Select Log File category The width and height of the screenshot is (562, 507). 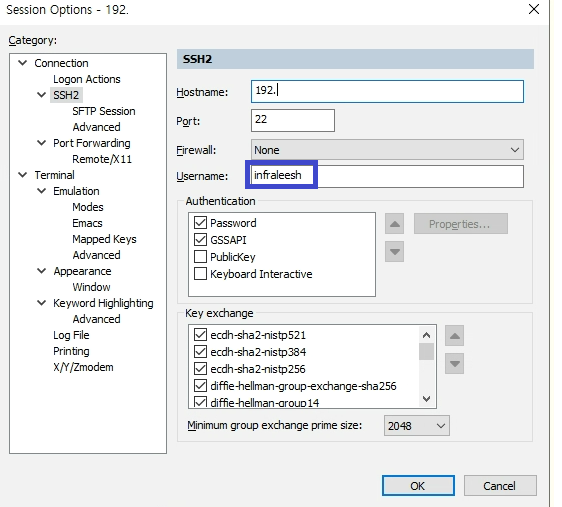(71, 335)
